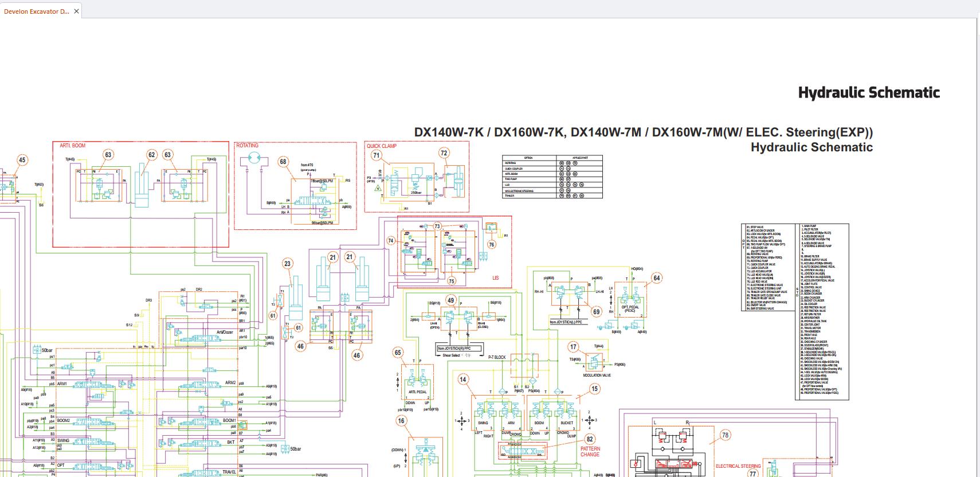This screenshot has height=477, width=980.
Task: Click callout number 65
Action: coord(398,353)
